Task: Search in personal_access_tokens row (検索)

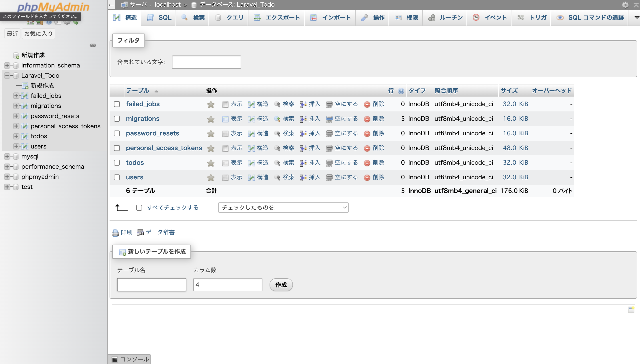Action: pyautogui.click(x=284, y=148)
